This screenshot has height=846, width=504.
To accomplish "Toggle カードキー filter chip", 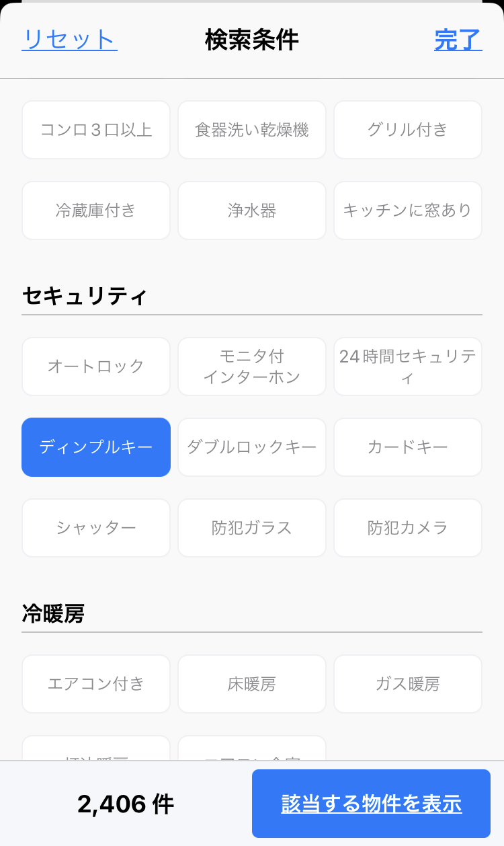I will [407, 447].
